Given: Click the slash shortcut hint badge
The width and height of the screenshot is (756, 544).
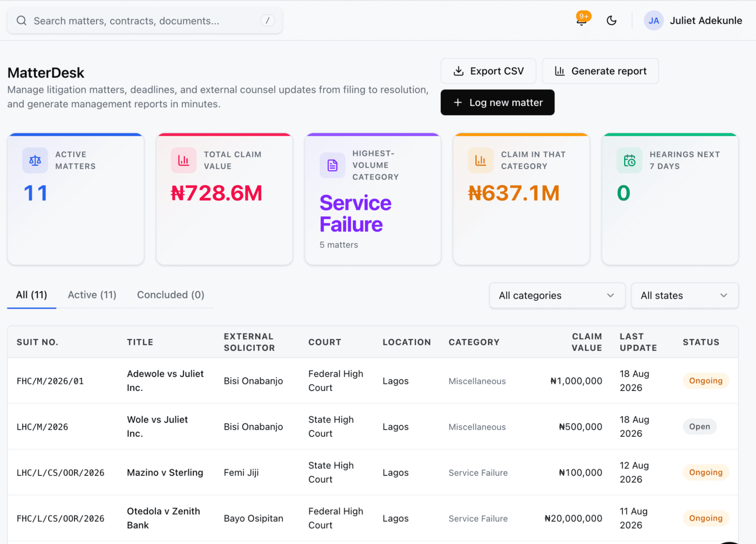Looking at the screenshot, I should (267, 20).
